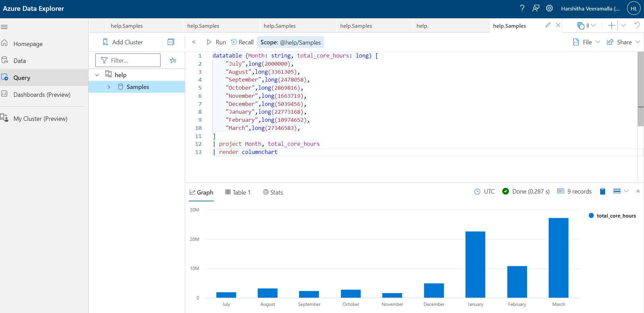Click the undo arrow icon
Viewport: 644px width, 313px height.
(637, 25)
